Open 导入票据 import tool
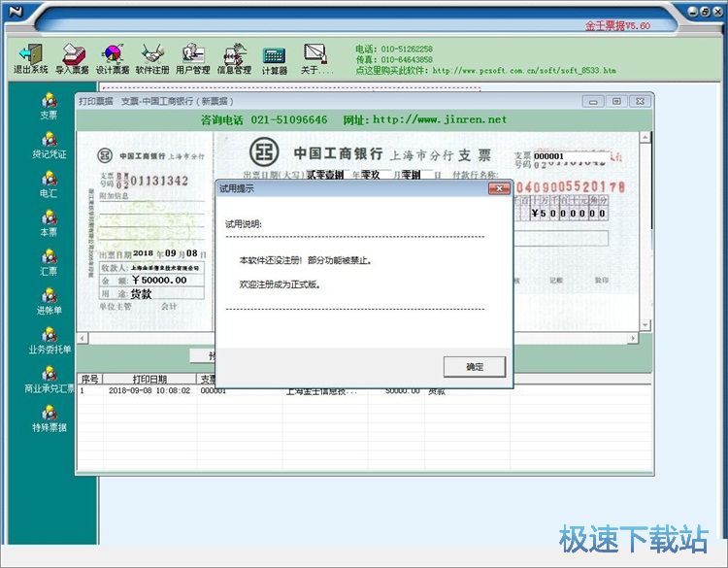This screenshot has height=568, width=728. (73, 58)
